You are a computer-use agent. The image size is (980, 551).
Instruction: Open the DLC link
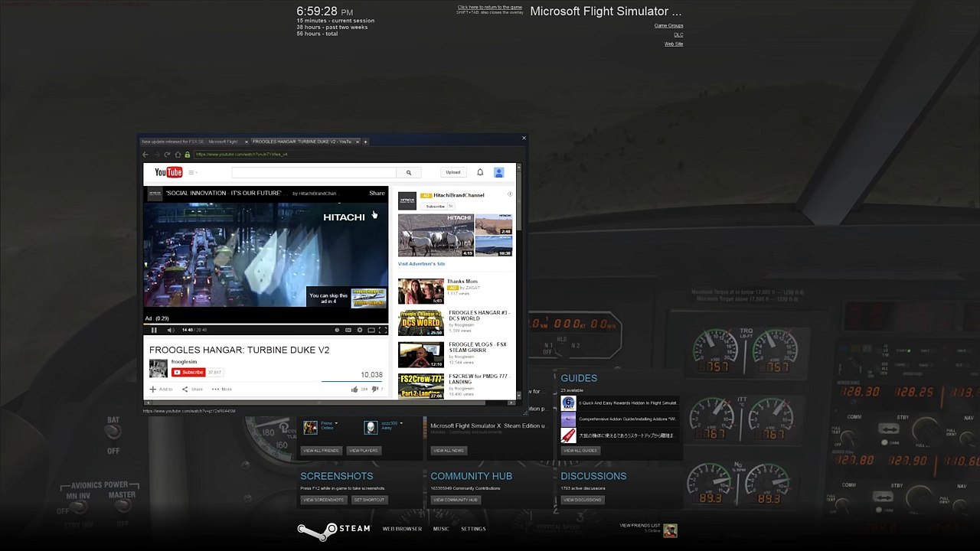click(x=678, y=35)
